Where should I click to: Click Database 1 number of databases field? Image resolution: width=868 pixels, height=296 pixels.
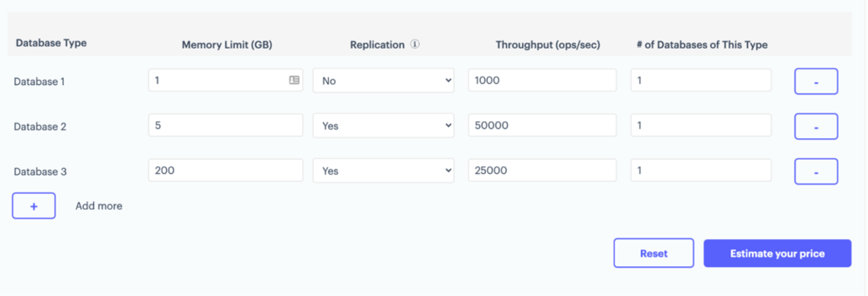(701, 80)
